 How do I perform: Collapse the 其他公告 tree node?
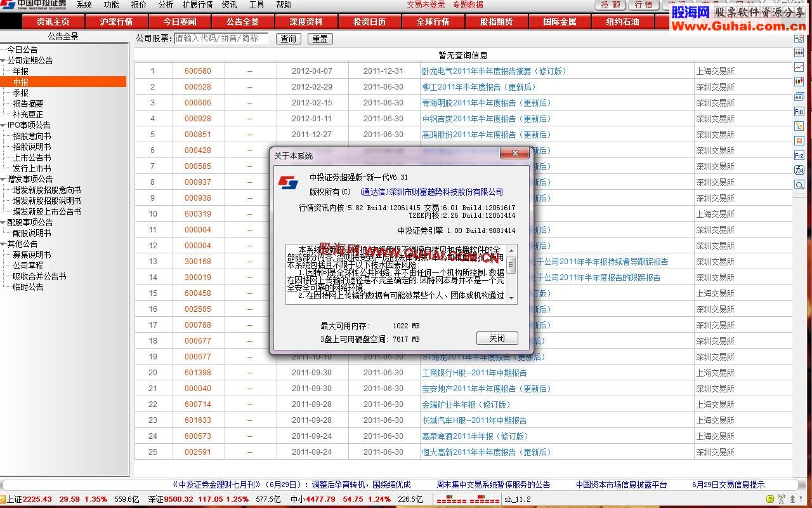pyautogui.click(x=3, y=244)
